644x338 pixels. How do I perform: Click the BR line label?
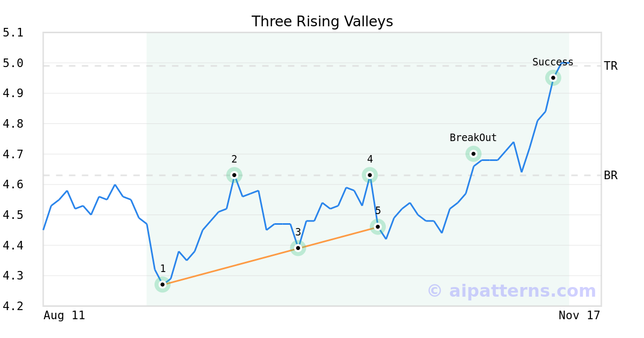(611, 175)
